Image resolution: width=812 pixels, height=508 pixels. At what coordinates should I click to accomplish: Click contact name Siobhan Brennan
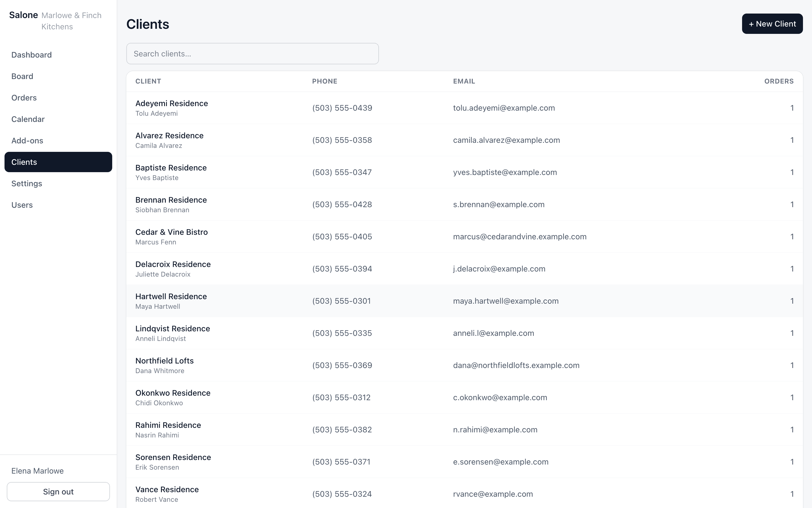tap(162, 210)
